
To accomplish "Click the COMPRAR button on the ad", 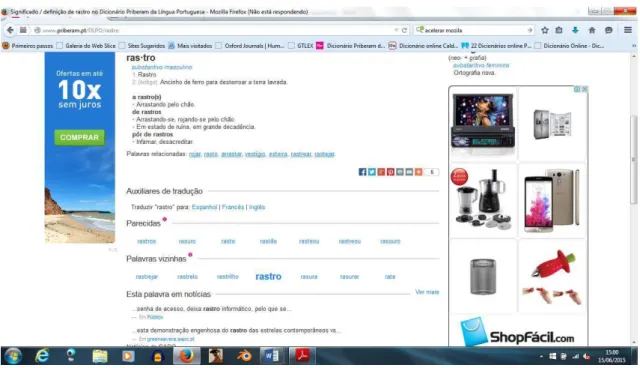I will click(x=79, y=137).
